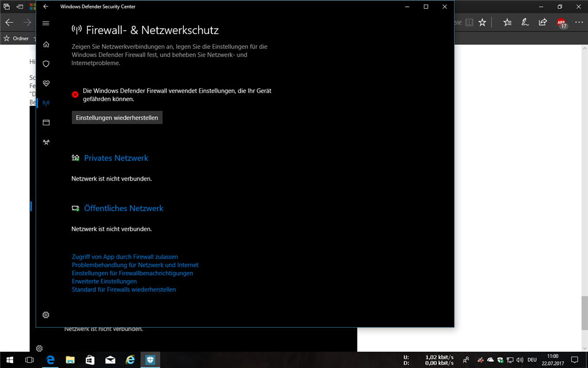Select Firewall & network protection sidebar icon
The height and width of the screenshot is (368, 588).
[x=46, y=103]
